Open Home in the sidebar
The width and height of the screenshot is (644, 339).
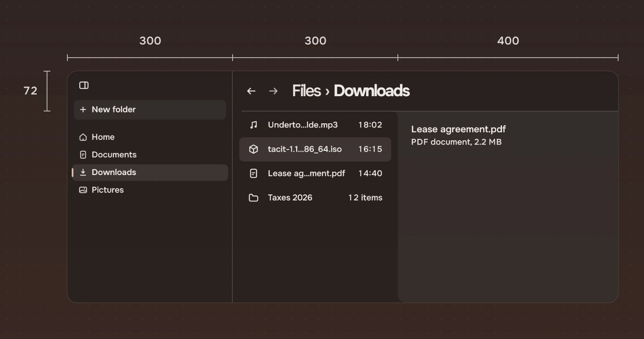tap(150, 137)
